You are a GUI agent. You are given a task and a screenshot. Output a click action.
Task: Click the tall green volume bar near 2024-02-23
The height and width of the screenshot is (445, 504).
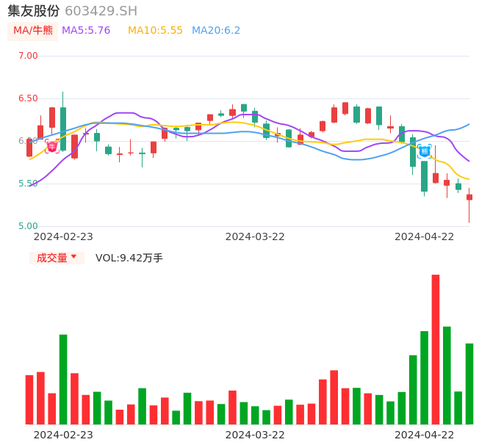tap(63, 379)
